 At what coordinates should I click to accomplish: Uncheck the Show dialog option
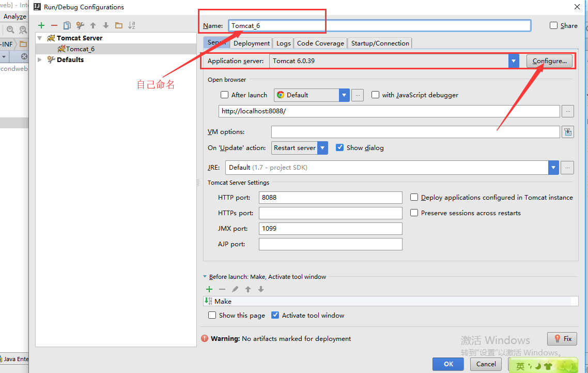click(339, 147)
